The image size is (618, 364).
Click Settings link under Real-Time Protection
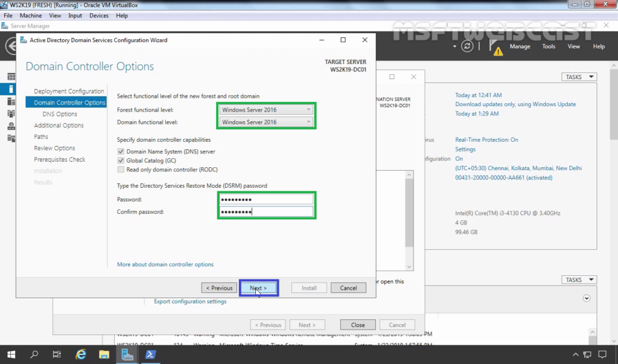[465, 149]
